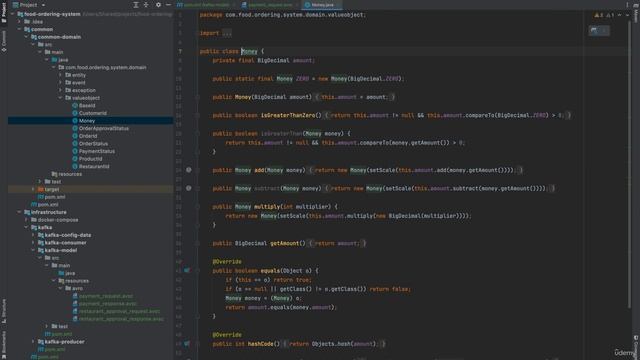
Task: Click the multiply method name in editor
Action: click(x=267, y=207)
